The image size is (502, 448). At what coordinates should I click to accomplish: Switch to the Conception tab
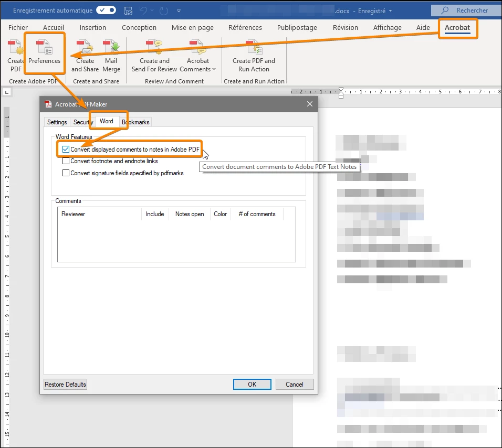coord(139,27)
